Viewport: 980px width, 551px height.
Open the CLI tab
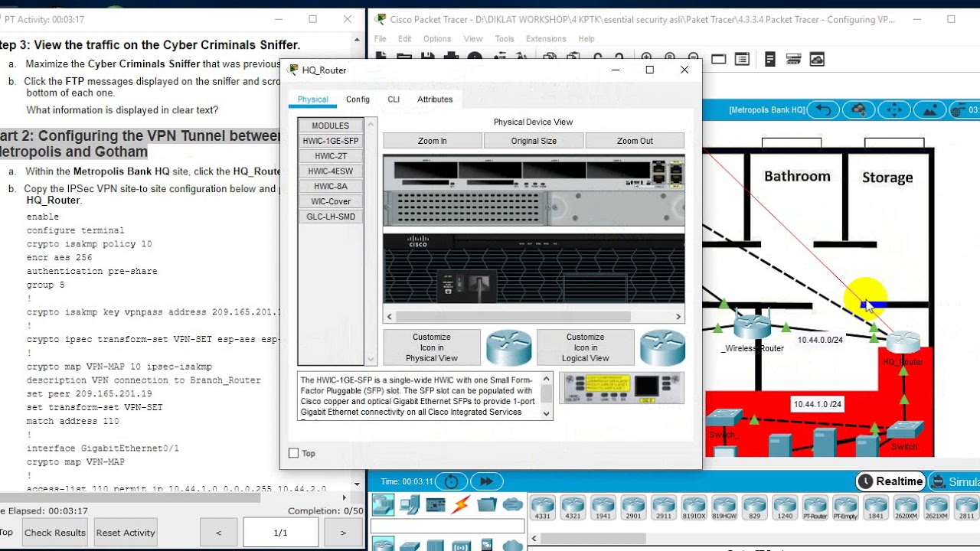tap(394, 99)
